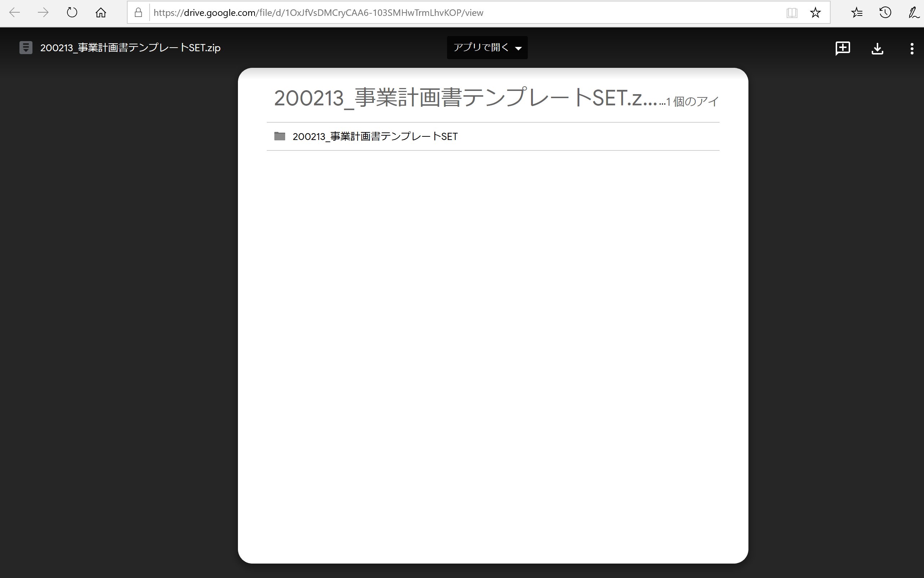Screen dimensions: 924x578
Task: Go to browser home page
Action: 101,13
